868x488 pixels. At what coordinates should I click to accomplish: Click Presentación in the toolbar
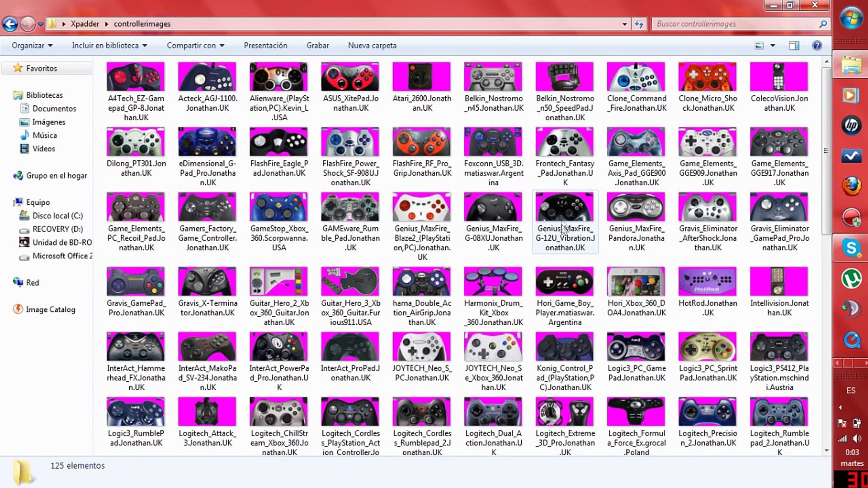pos(265,46)
